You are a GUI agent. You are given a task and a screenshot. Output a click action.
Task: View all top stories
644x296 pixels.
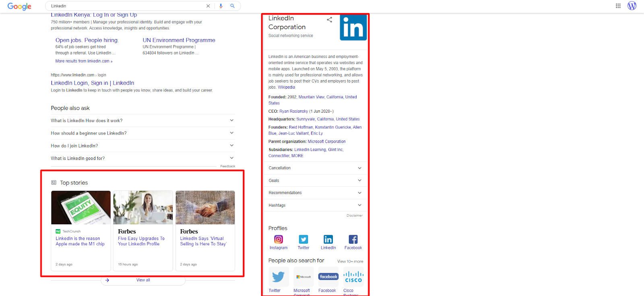[x=143, y=280]
